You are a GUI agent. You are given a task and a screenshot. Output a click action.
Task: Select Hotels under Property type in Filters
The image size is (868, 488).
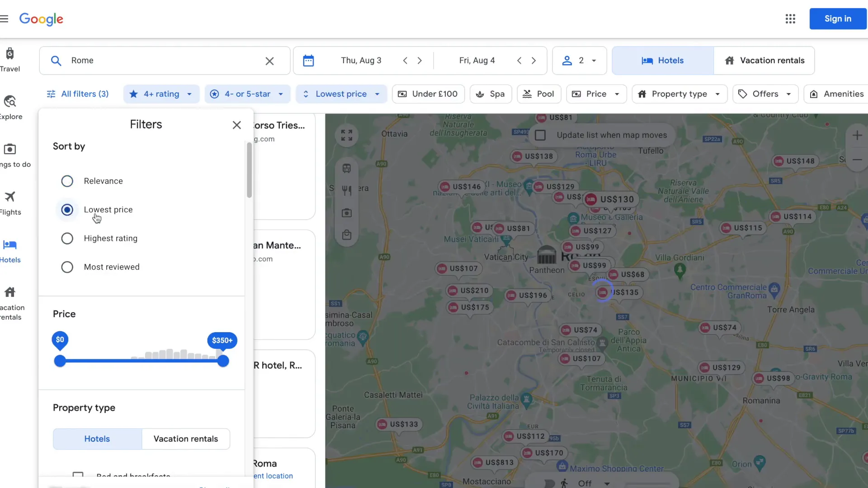[97, 439]
